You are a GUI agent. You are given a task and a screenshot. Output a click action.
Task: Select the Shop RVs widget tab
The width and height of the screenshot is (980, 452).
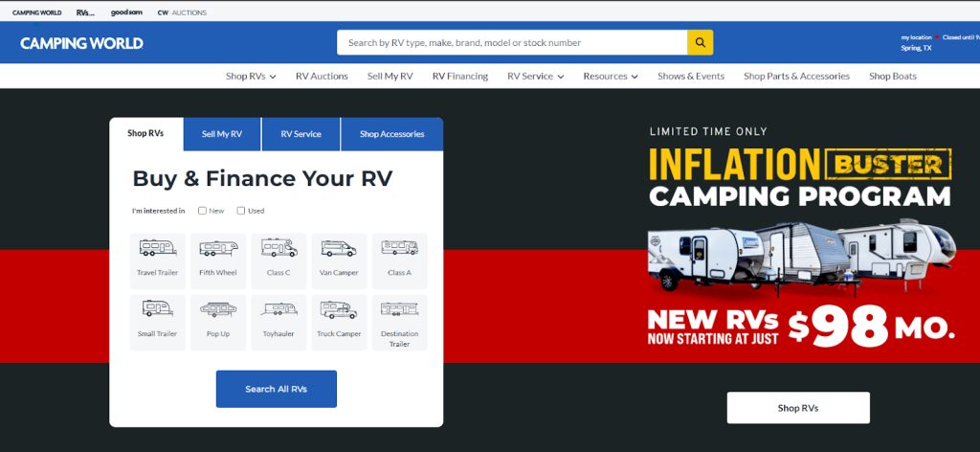(x=145, y=133)
